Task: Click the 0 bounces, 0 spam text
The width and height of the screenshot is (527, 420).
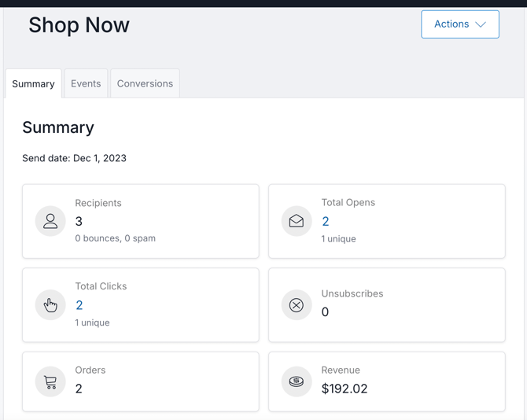Action: pyautogui.click(x=116, y=238)
